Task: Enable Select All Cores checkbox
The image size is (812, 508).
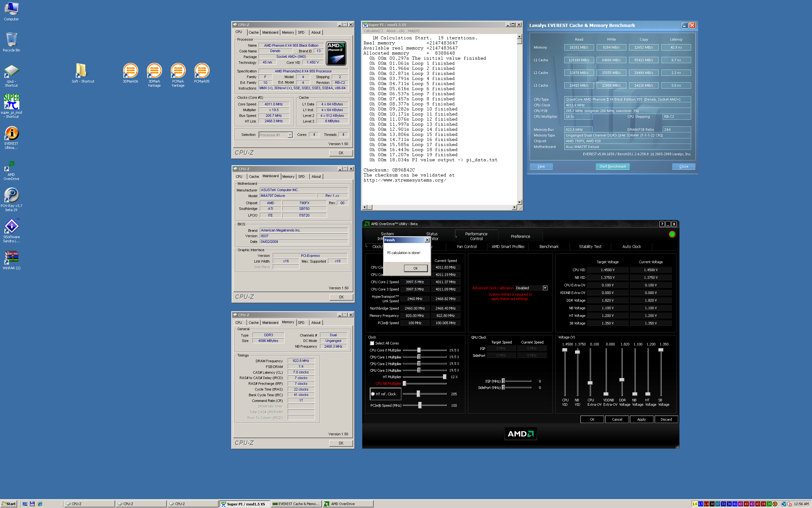Action: click(x=372, y=343)
